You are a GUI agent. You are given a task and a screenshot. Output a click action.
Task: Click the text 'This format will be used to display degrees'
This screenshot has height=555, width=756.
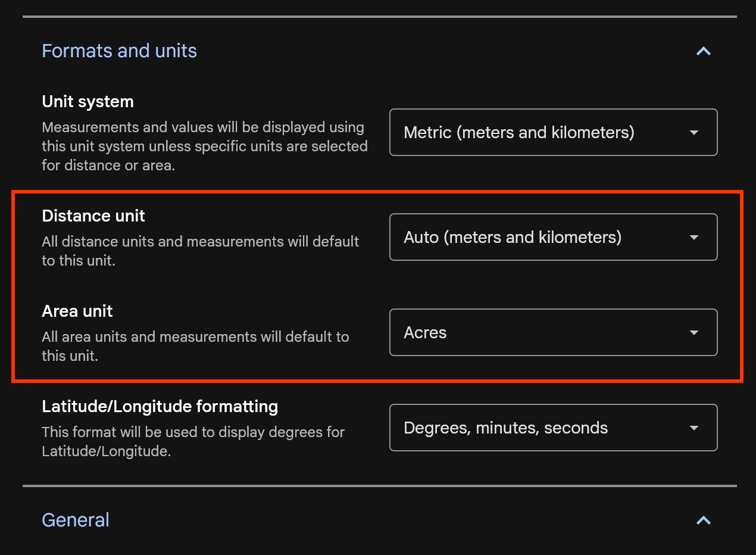tap(193, 442)
